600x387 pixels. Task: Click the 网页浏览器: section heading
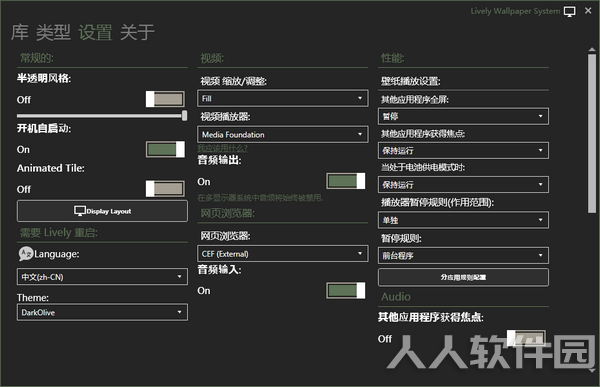[x=228, y=213]
